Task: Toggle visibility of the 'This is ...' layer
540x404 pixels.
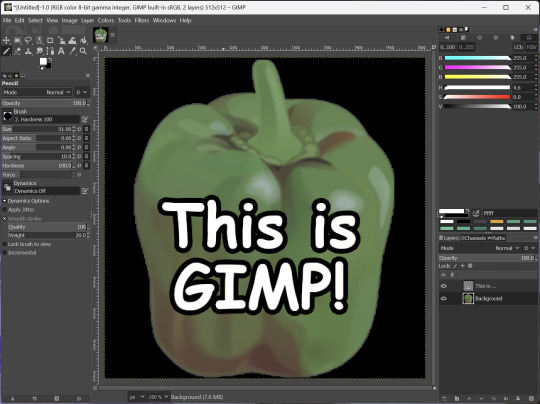Action: click(444, 286)
